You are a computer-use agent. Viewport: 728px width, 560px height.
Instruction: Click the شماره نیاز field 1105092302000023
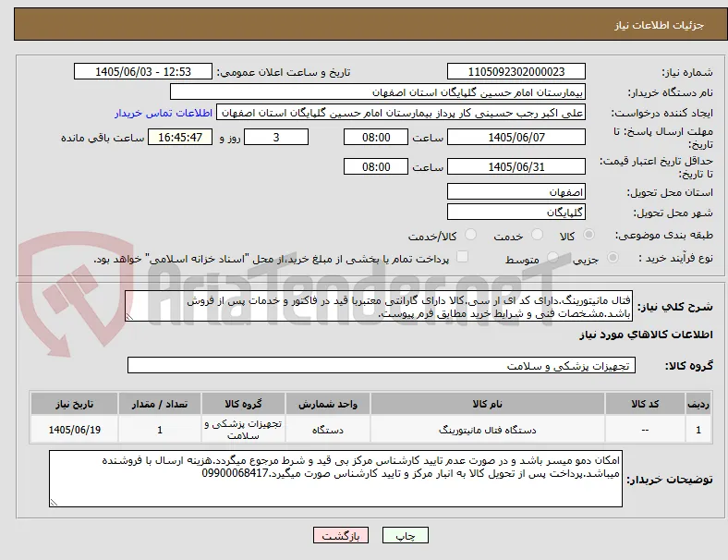coord(516,71)
